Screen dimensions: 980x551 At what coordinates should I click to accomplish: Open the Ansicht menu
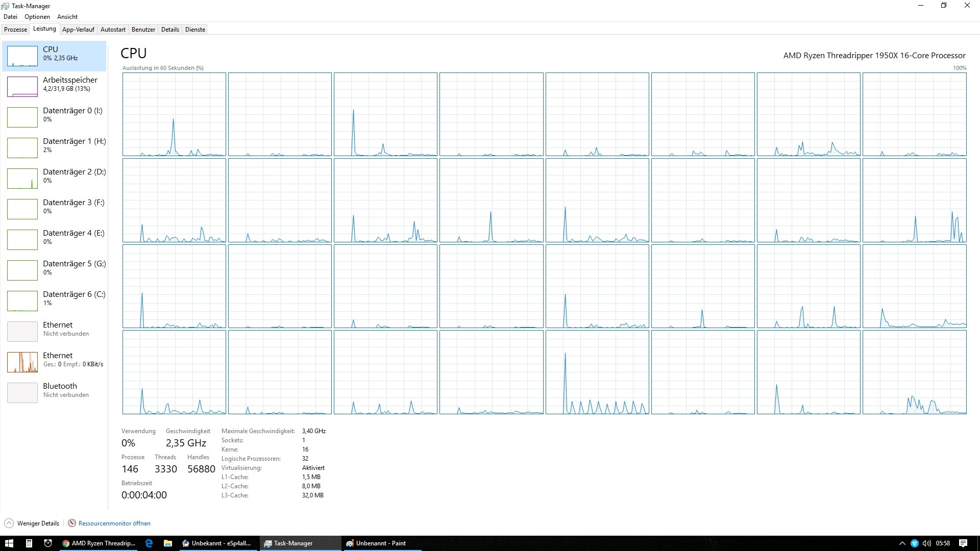67,17
